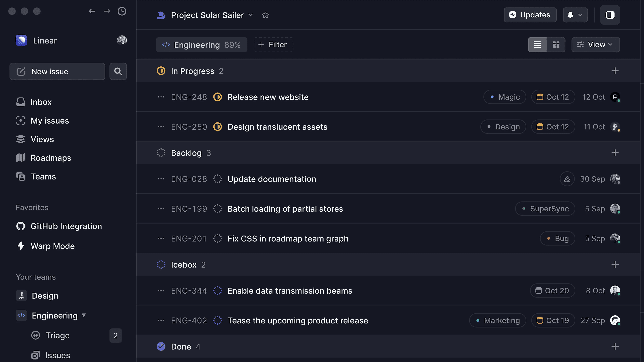
Task: Select the Design team
Action: [37, 296]
